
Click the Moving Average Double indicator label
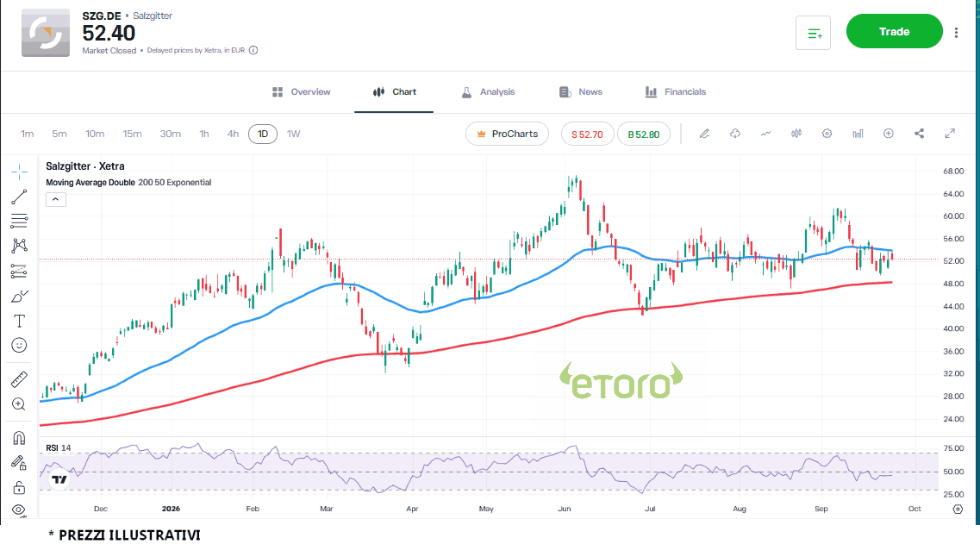coord(128,183)
